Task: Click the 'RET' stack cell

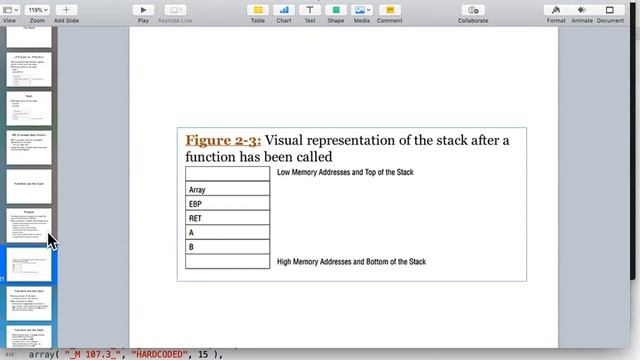Action: [227, 218]
